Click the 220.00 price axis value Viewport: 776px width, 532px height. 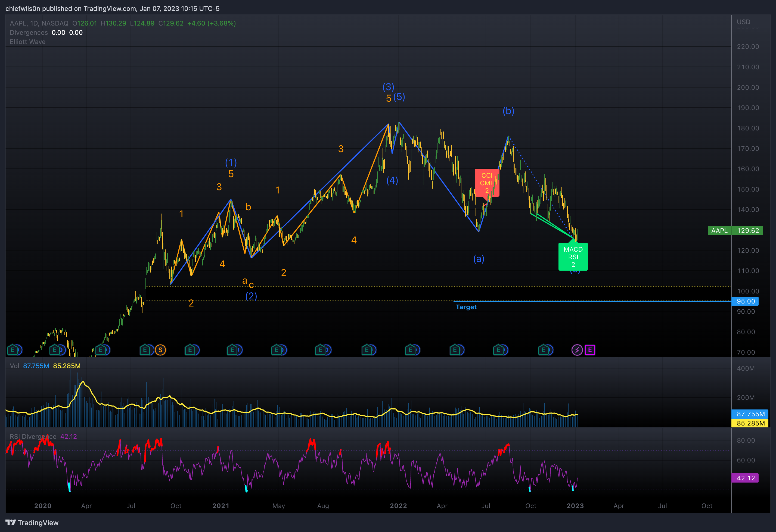[748, 47]
